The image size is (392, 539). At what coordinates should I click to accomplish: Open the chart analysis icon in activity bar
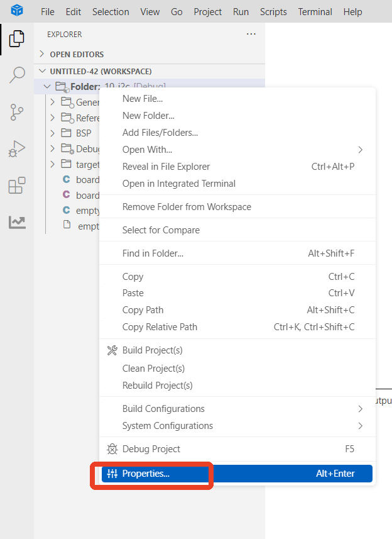tap(17, 223)
